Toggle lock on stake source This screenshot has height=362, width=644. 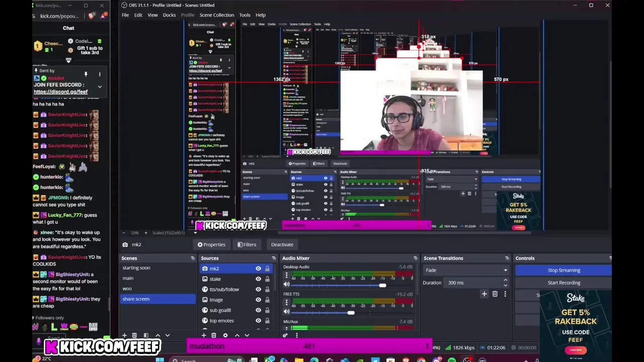(267, 279)
